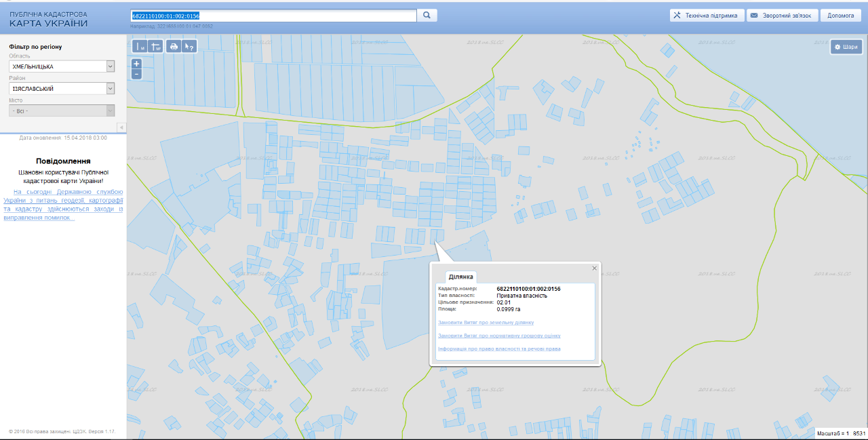Zoom in the map with plus button
Viewport: 868px width, 440px height.
pos(136,63)
